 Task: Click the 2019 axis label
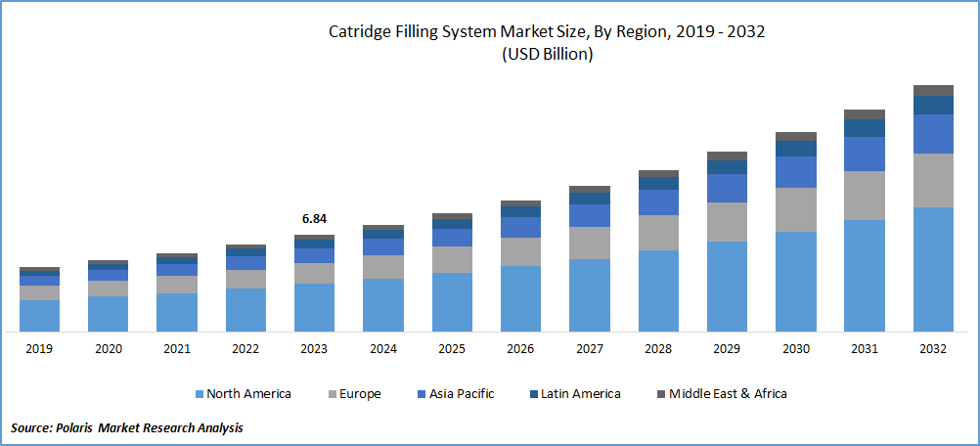[x=39, y=350]
